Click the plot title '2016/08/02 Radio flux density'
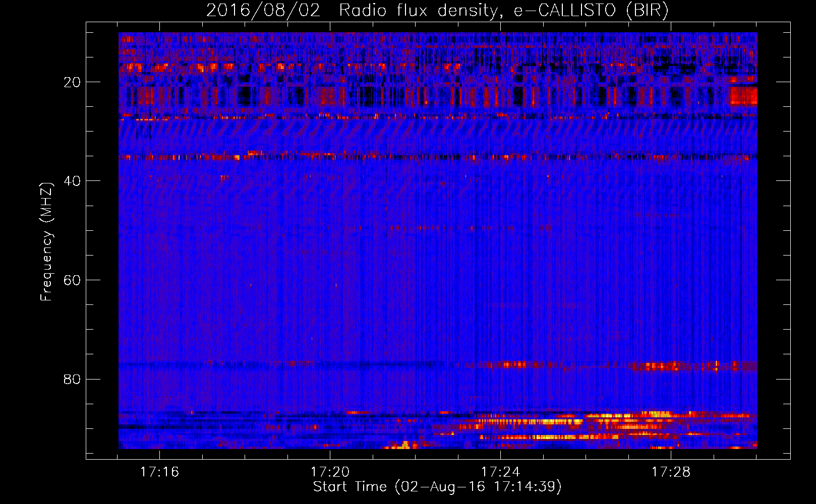The image size is (816, 504). (437, 11)
